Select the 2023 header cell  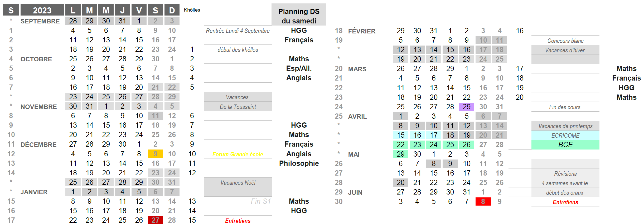[x=42, y=10]
